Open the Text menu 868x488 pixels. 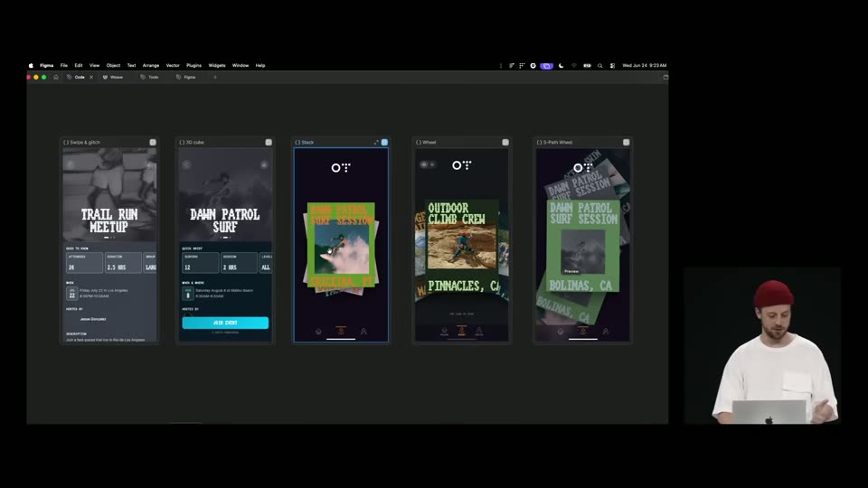[x=131, y=65]
